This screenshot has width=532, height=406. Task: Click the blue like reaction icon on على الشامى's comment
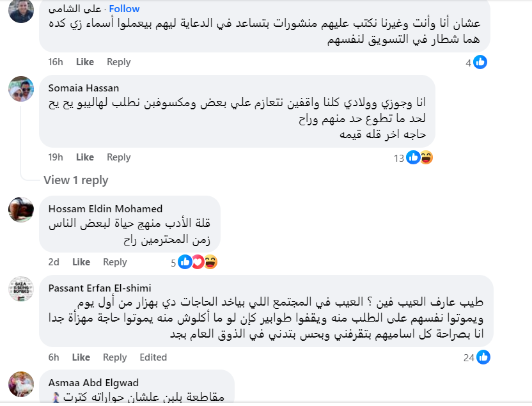[480, 62]
